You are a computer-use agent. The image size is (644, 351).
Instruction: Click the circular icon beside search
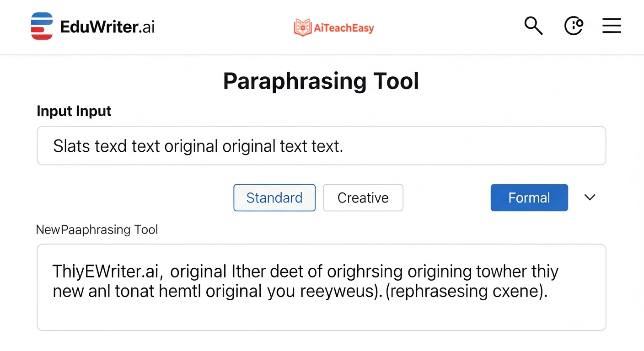click(574, 26)
